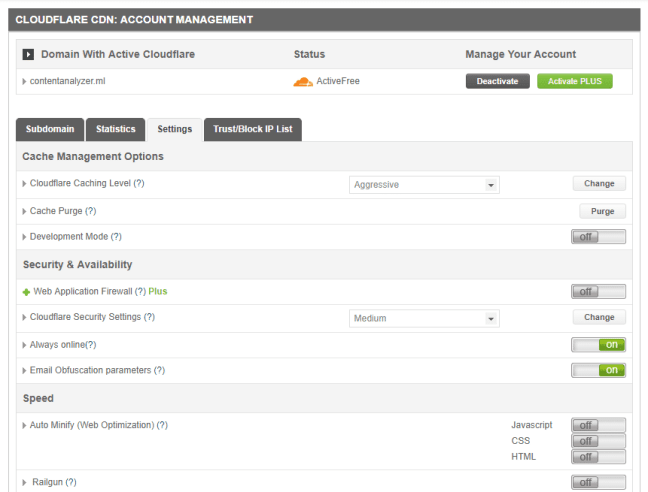Click the green Activate PLUS button
The height and width of the screenshot is (492, 648).
tap(575, 81)
